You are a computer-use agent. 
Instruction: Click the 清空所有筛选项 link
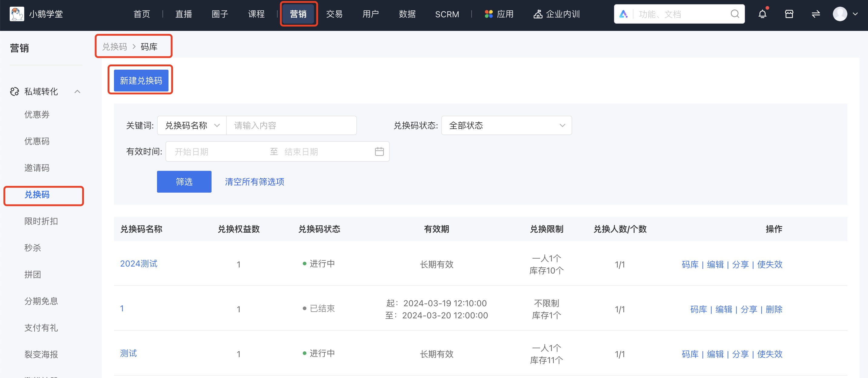pyautogui.click(x=254, y=182)
